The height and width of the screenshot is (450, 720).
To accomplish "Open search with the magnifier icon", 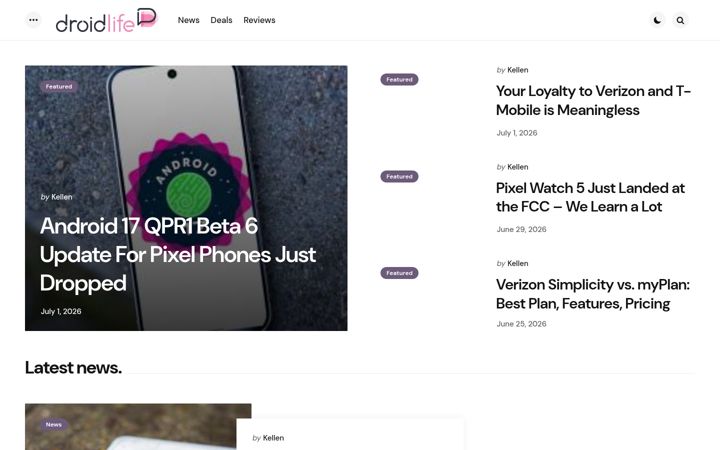I will (x=680, y=20).
